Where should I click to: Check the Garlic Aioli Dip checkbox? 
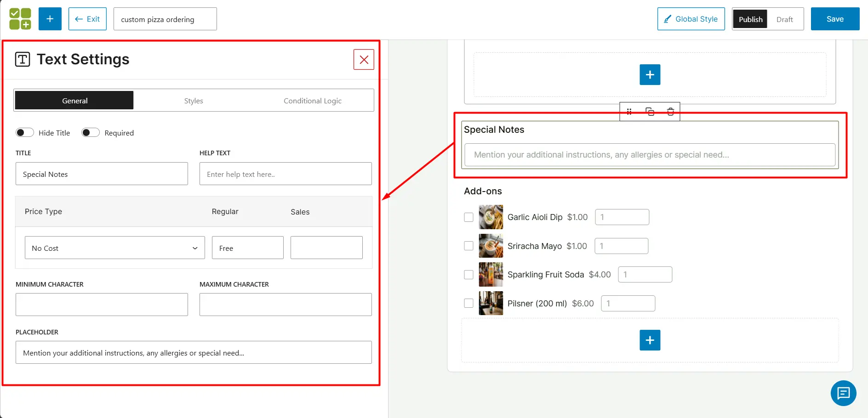click(468, 217)
